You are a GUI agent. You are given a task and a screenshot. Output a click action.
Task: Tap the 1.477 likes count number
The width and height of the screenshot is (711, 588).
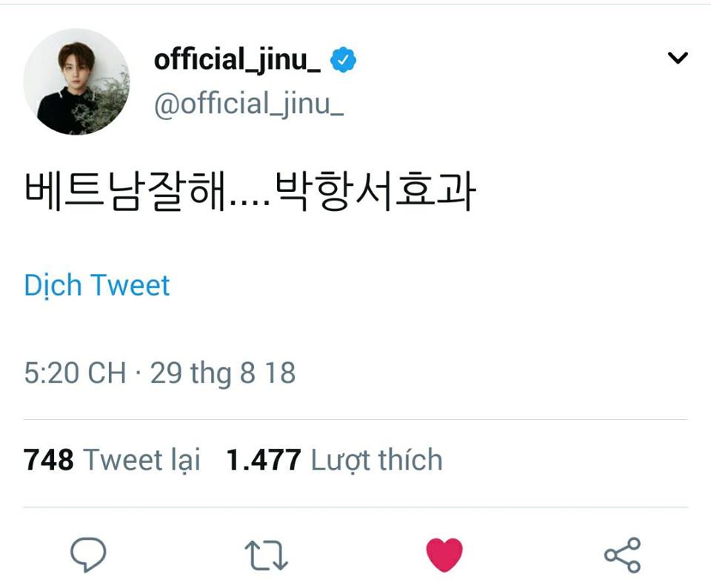(x=264, y=460)
